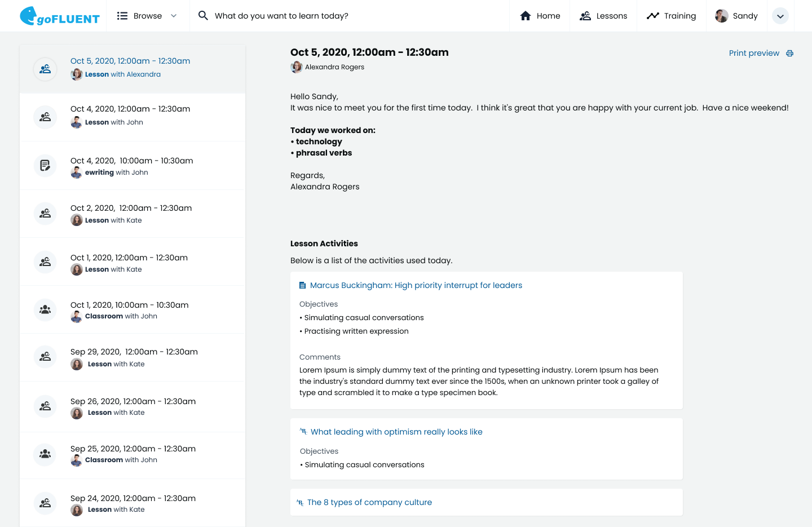Click Alexandra Rogers' avatar thumbnail
This screenshot has width=812, height=527.
[x=297, y=67]
